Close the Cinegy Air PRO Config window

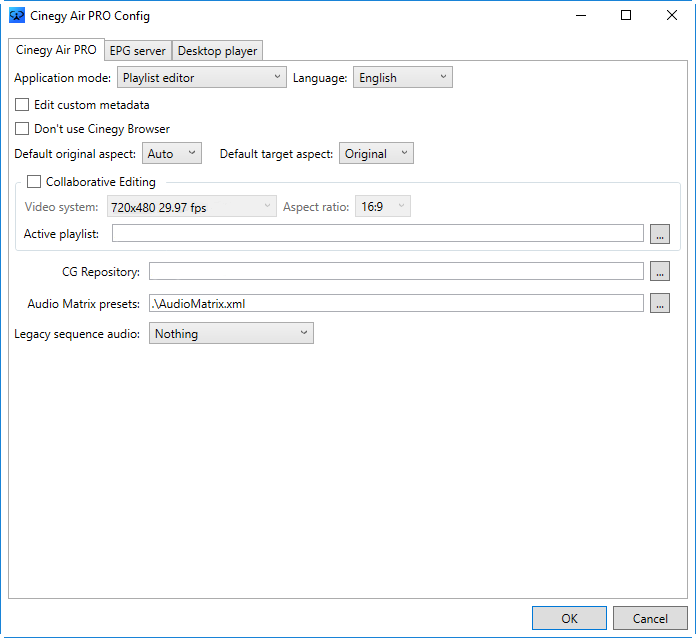(672, 16)
